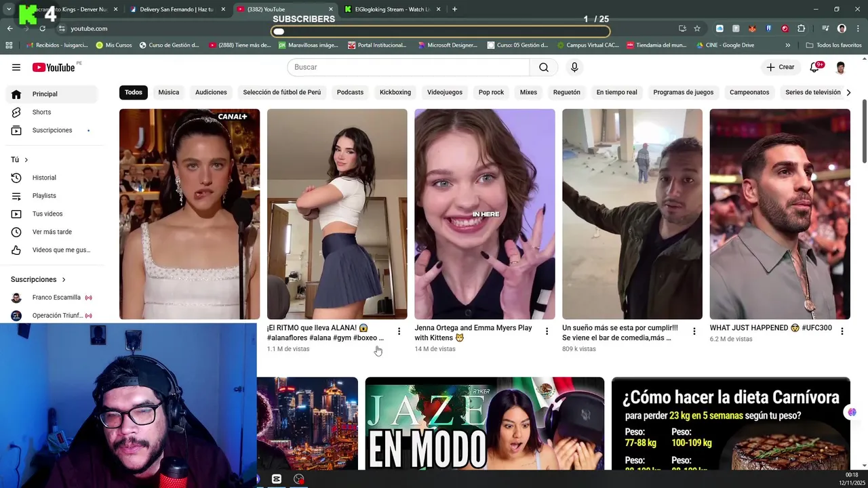Open Mis Cursos bookmark

pos(114,45)
